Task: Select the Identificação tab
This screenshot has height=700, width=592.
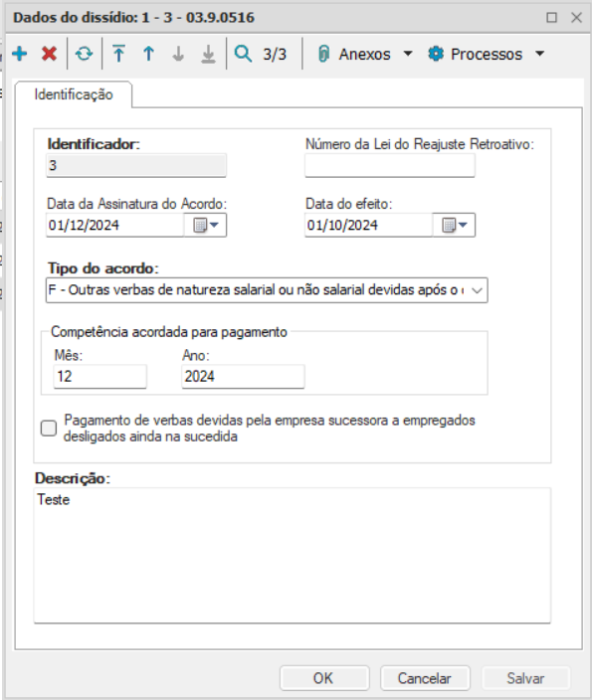Action: point(74,94)
